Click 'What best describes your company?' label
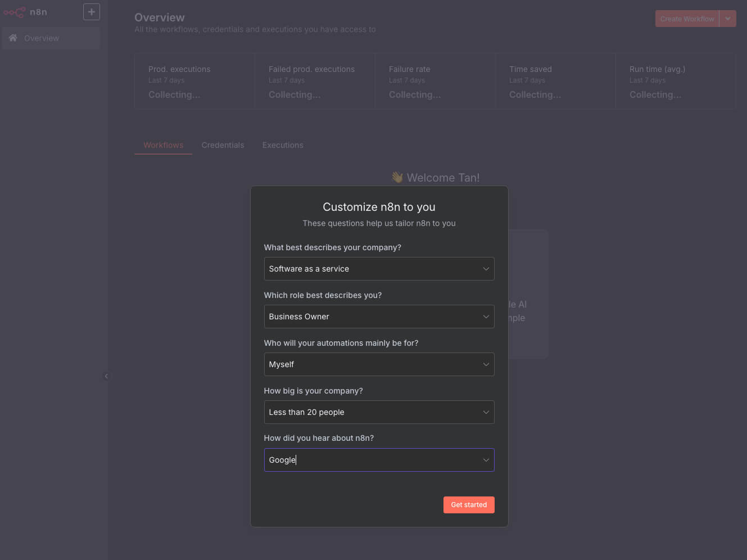The height and width of the screenshot is (560, 747). click(333, 247)
